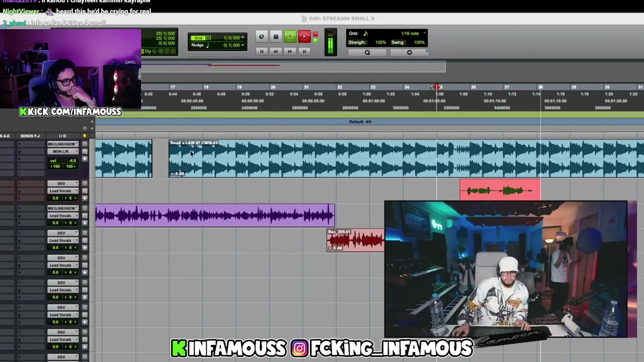Open Lead Vocals output on purple clip track
Image resolution: width=644 pixels, height=362 pixels.
tap(62, 215)
